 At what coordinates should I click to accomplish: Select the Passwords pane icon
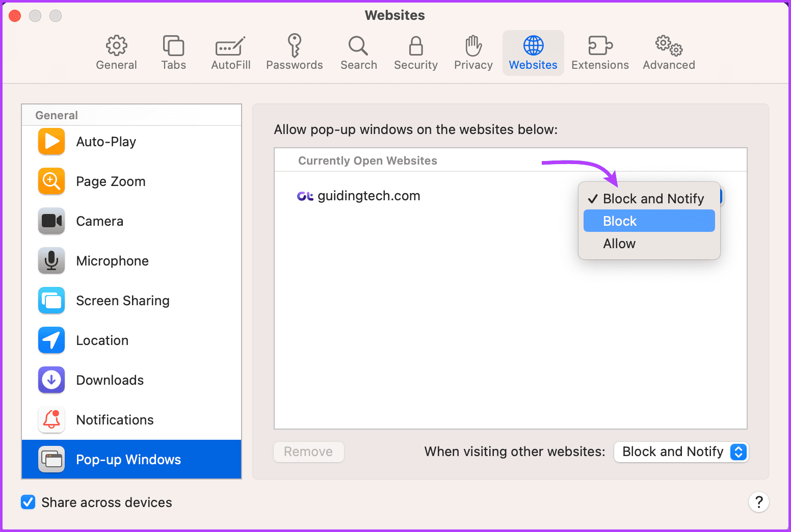click(x=295, y=51)
